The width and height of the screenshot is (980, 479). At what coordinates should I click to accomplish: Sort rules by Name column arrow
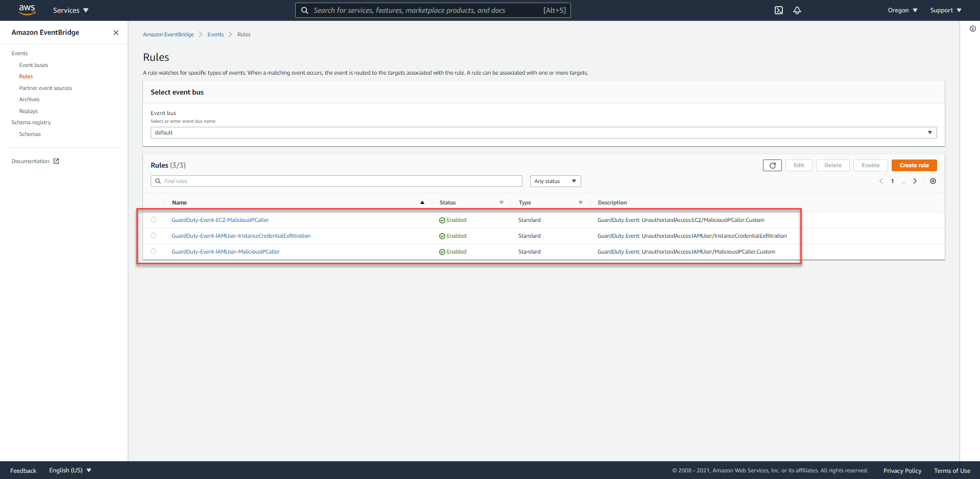pos(422,202)
